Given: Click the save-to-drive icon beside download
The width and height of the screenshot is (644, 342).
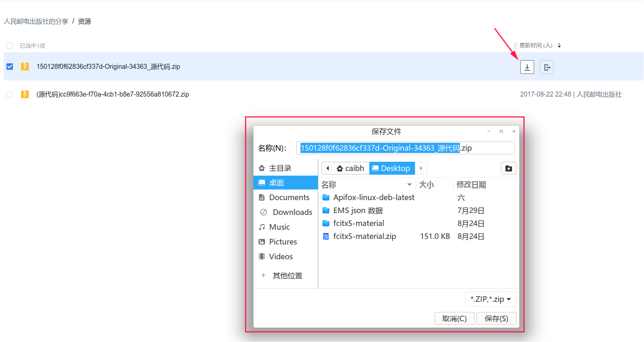Looking at the screenshot, I should tap(547, 67).
